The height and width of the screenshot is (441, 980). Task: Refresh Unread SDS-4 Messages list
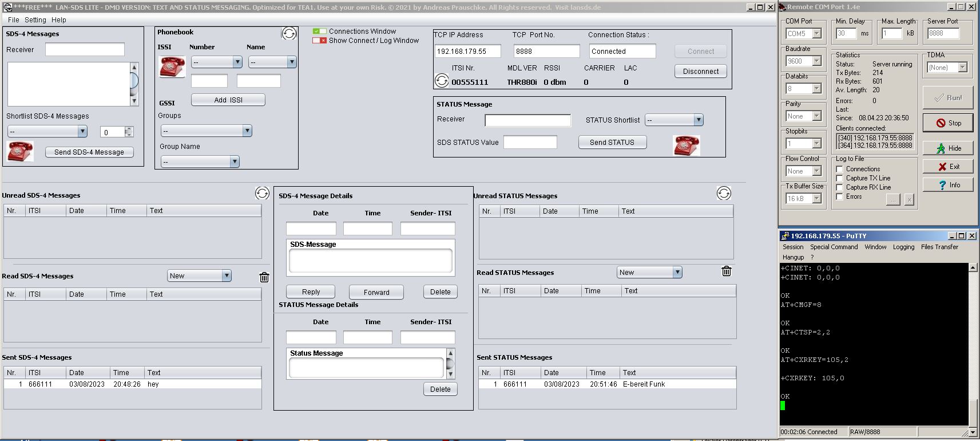(262, 194)
